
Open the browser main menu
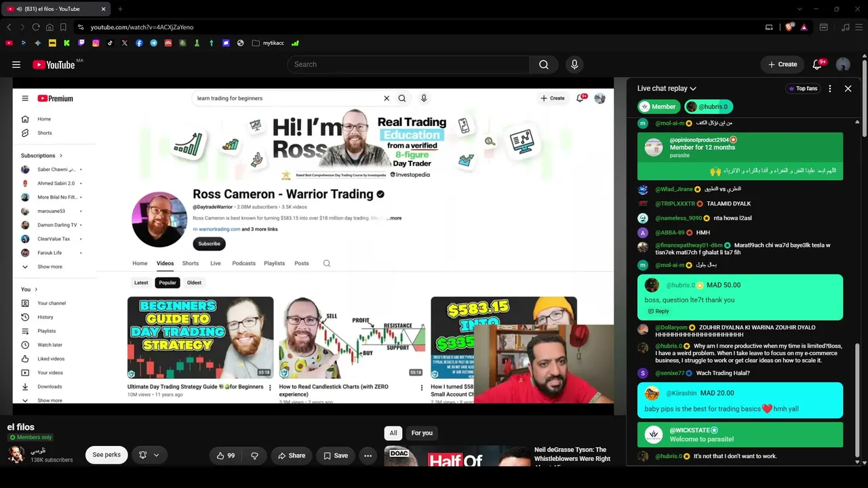(x=859, y=27)
